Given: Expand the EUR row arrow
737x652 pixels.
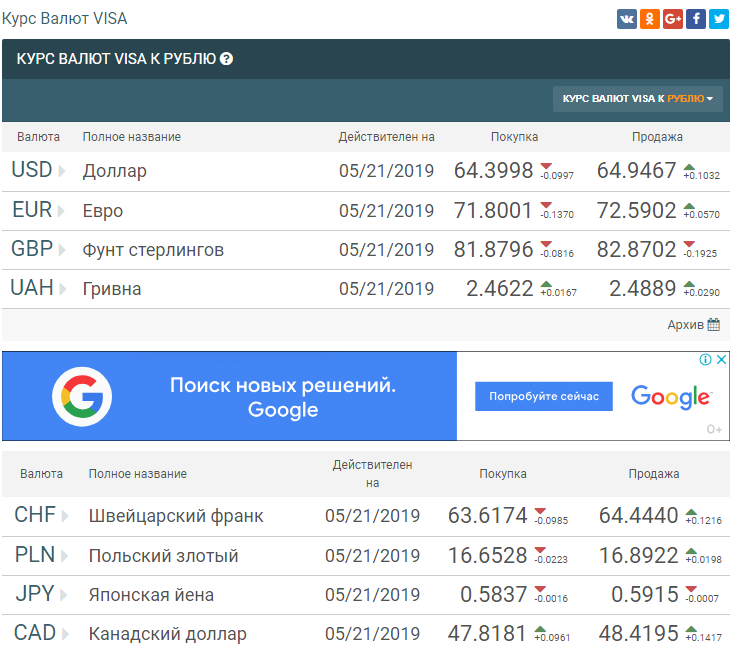Looking at the screenshot, I should tap(62, 210).
